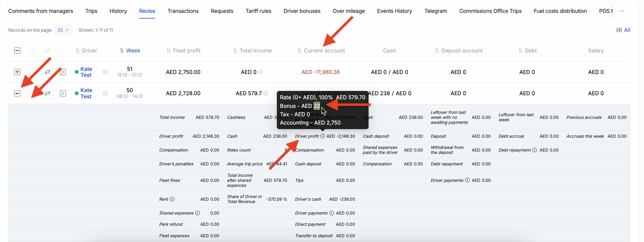644x242 pixels.
Task: Sort the table by Week column
Action: [x=130, y=51]
